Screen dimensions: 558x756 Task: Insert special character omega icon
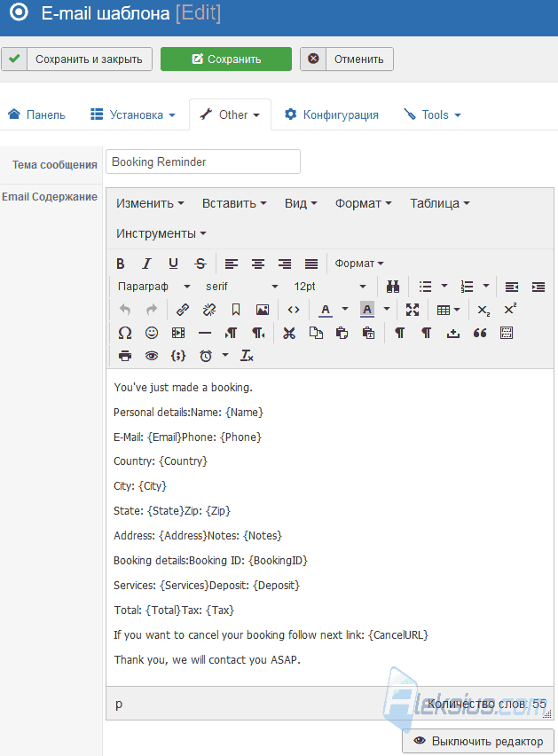click(x=125, y=333)
